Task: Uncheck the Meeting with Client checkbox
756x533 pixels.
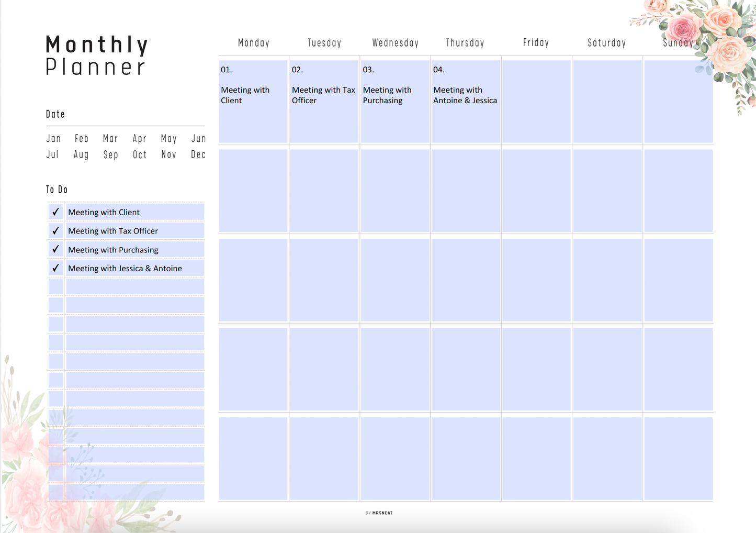Action: [55, 212]
